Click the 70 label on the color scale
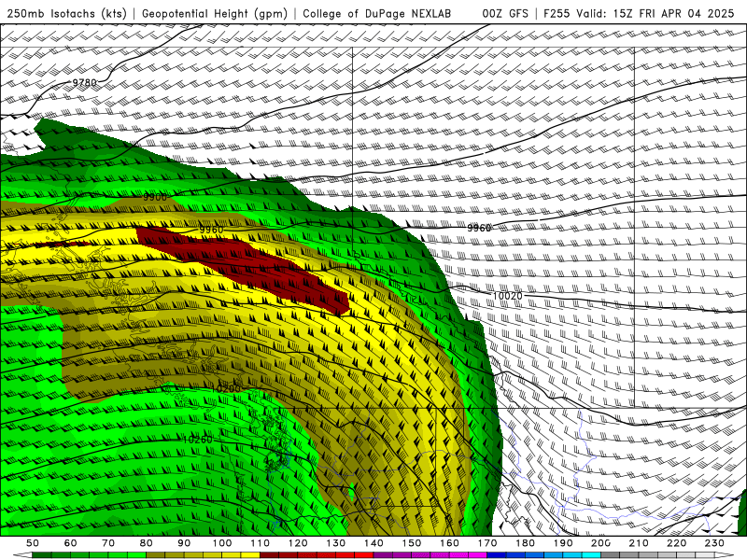This screenshot has width=747, height=560. coord(108,543)
